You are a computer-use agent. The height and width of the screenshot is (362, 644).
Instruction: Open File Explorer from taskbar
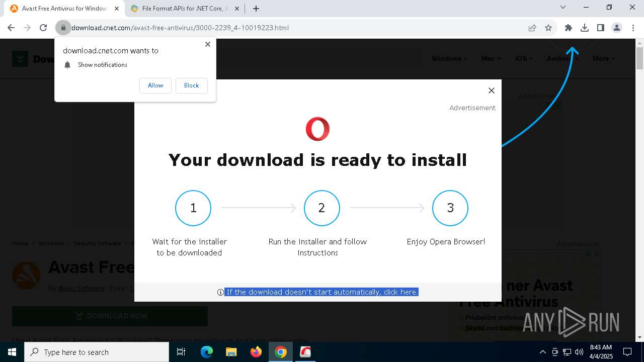tap(231, 352)
